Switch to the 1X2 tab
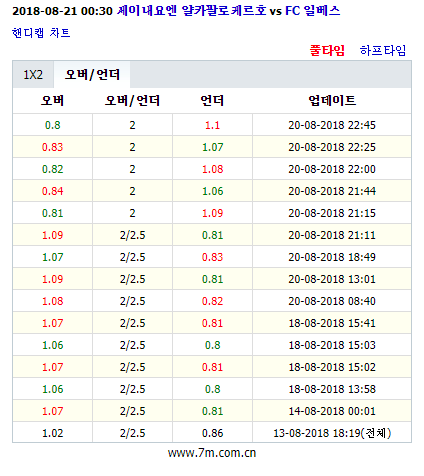This screenshot has width=424, height=476. (x=33, y=75)
